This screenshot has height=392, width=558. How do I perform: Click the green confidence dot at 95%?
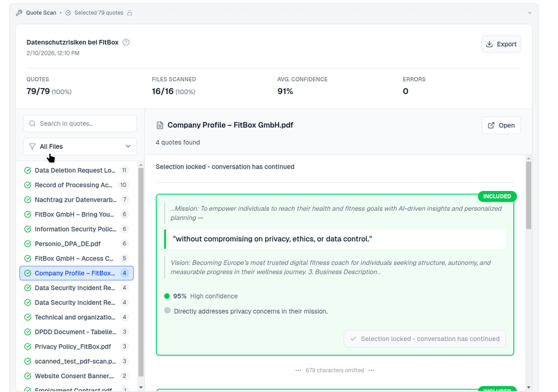167,296
